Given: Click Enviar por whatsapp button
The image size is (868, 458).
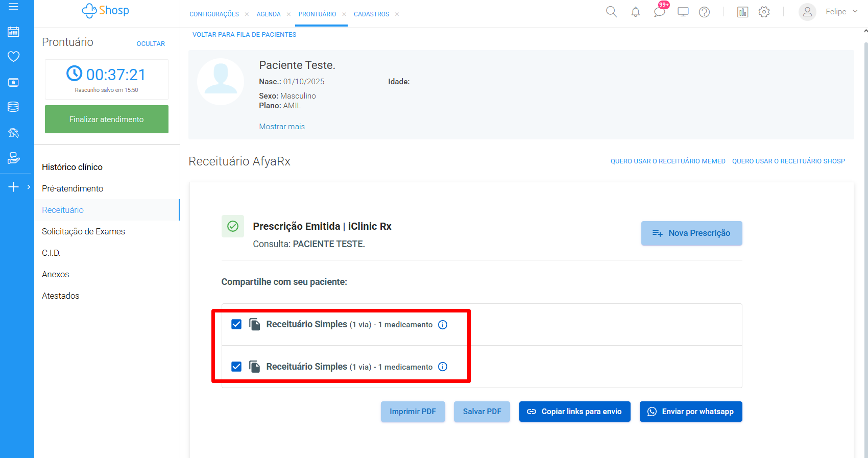Looking at the screenshot, I should pyautogui.click(x=690, y=412).
